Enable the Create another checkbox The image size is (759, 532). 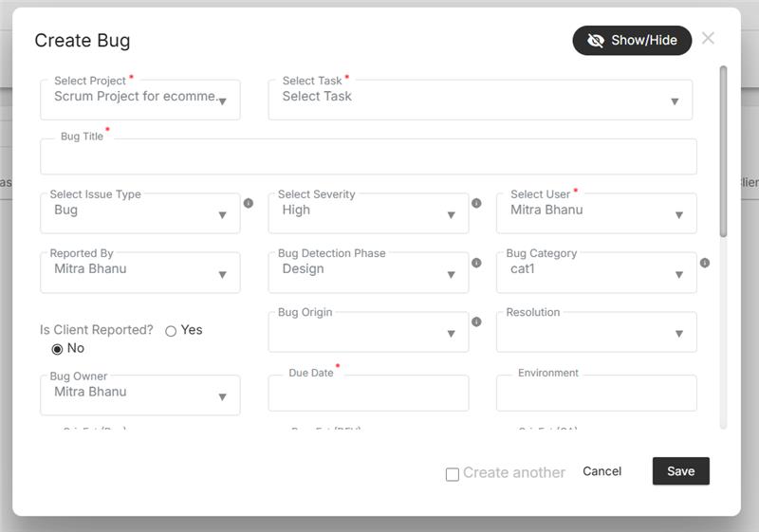tap(453, 473)
